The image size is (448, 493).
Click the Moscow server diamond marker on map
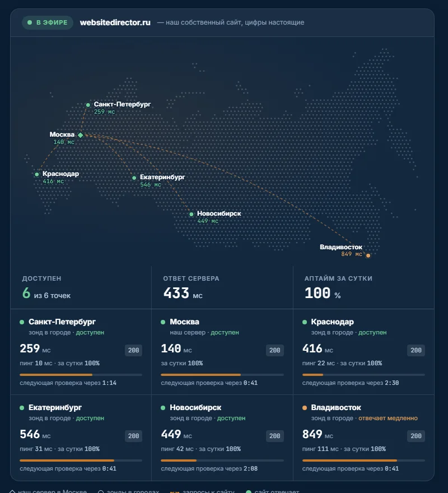tap(81, 135)
